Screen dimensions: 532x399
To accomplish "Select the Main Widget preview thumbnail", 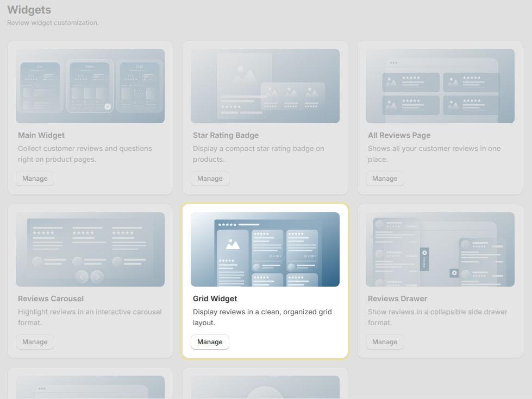I will (x=90, y=86).
